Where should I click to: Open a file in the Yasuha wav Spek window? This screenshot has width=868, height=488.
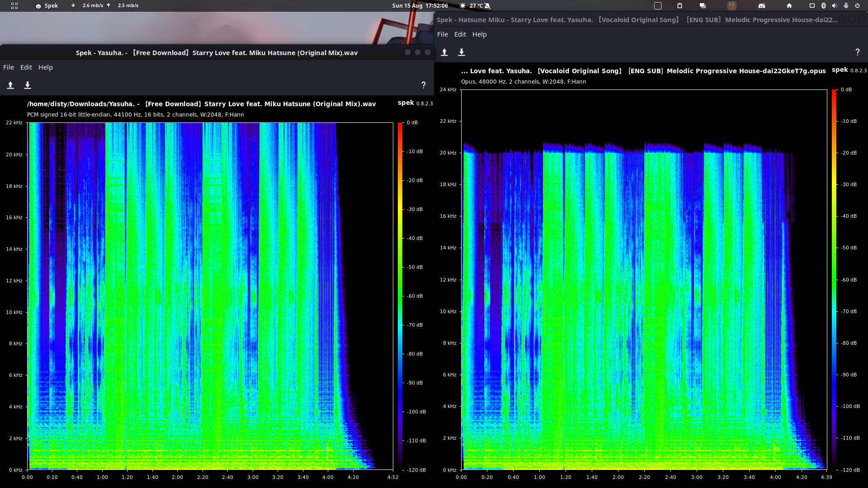pyautogui.click(x=10, y=85)
